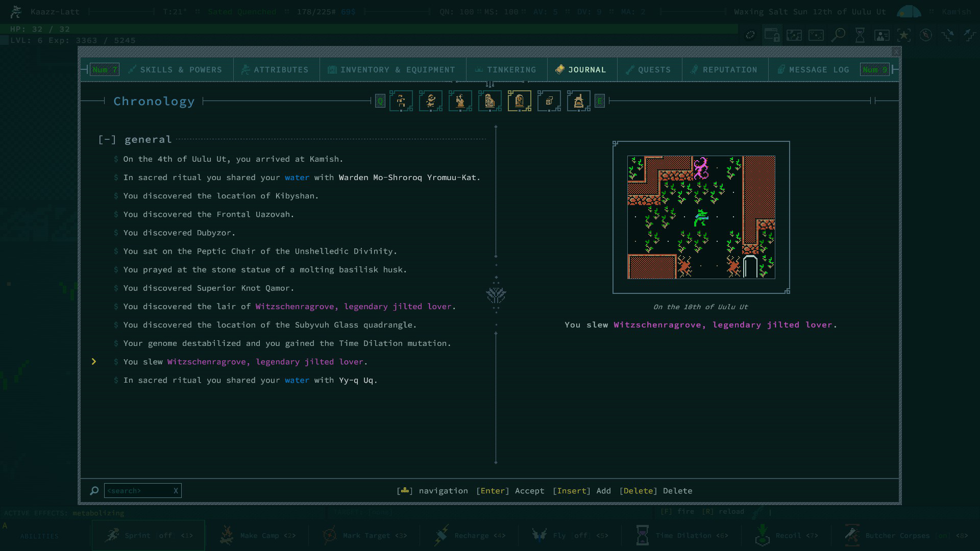Click the Enter Accept hint
Image resolution: width=980 pixels, height=551 pixels.
[x=510, y=491]
